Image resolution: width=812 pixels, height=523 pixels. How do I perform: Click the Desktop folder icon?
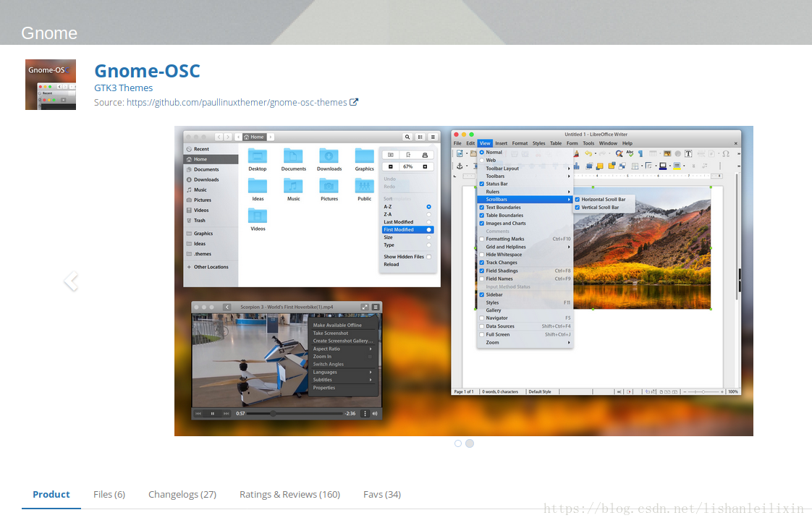click(x=258, y=156)
